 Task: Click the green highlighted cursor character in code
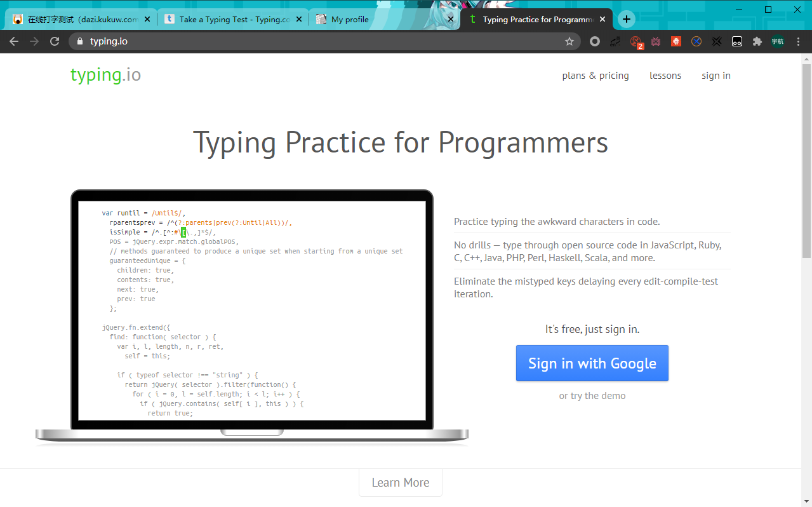pos(183,232)
